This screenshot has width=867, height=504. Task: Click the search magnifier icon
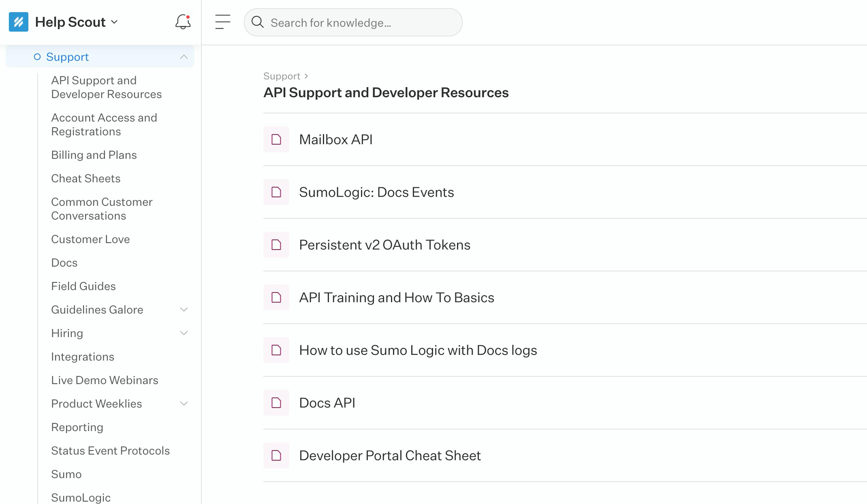257,22
